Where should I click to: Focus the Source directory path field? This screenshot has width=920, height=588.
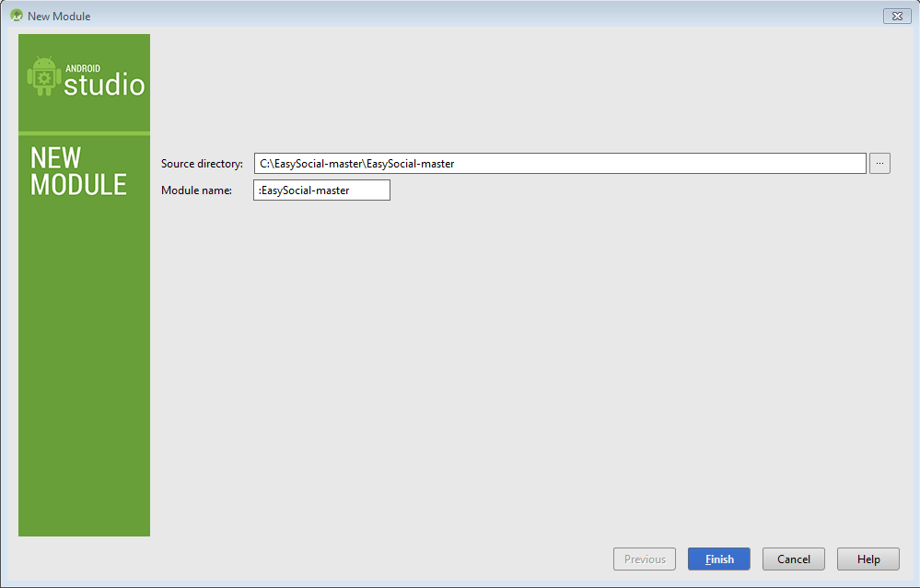coord(560,164)
